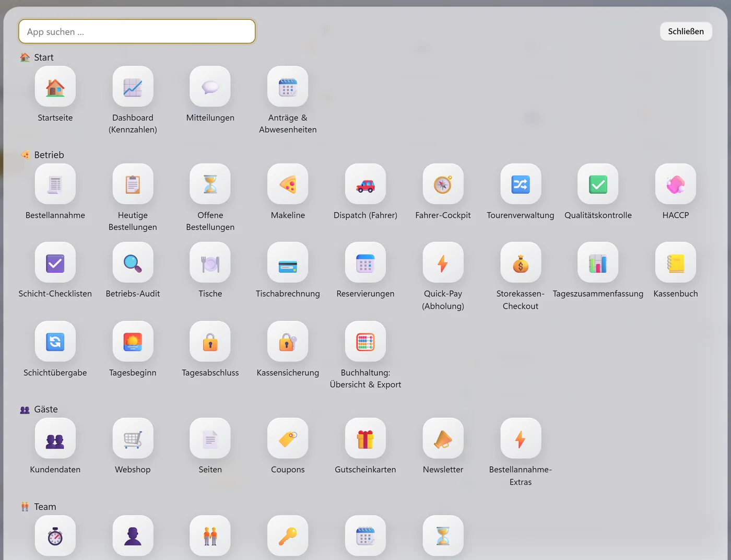Image resolution: width=731 pixels, height=560 pixels.
Task: Open Buchhaltung: Übersicht & Export
Action: click(365, 342)
